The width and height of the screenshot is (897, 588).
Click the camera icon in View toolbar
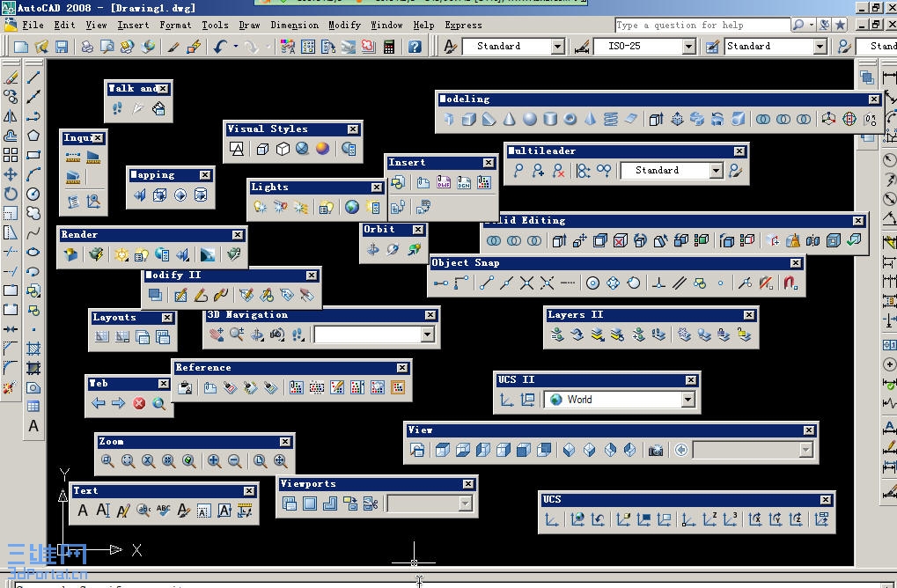[x=656, y=450]
